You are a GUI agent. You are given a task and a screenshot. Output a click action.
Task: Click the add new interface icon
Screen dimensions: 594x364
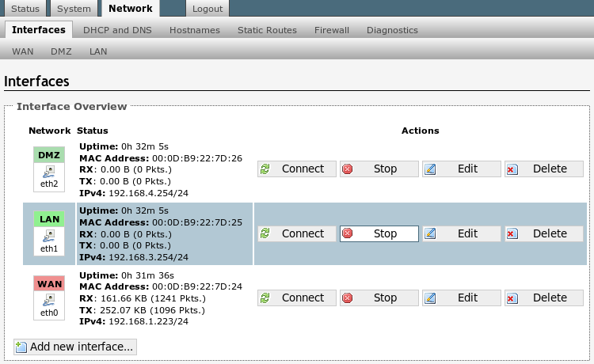pyautogui.click(x=21, y=347)
